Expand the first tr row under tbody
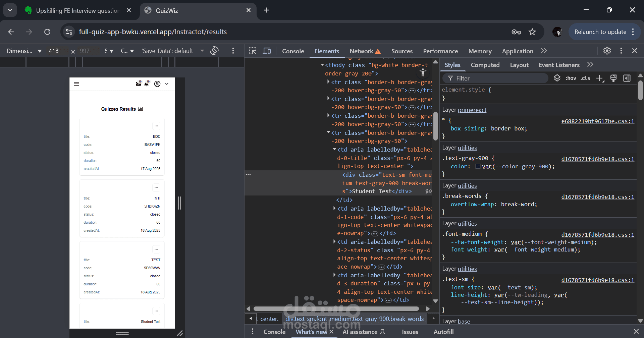This screenshot has width=644, height=338. (328, 82)
